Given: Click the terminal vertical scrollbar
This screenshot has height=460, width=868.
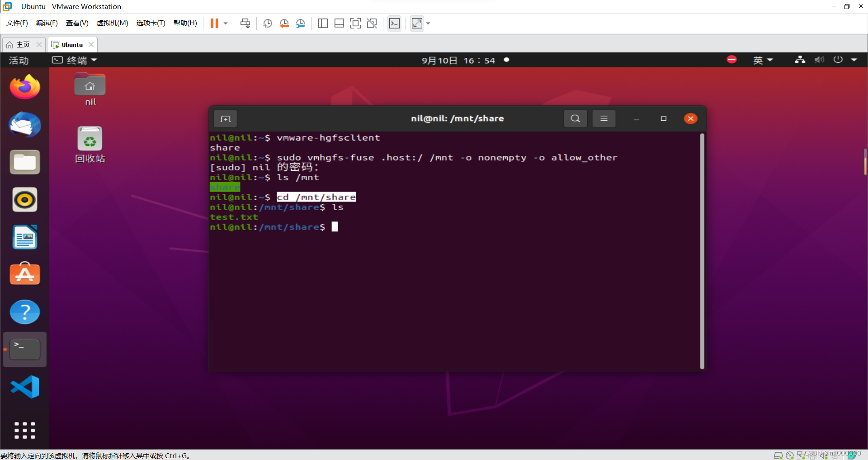Looking at the screenshot, I should pyautogui.click(x=702, y=251).
